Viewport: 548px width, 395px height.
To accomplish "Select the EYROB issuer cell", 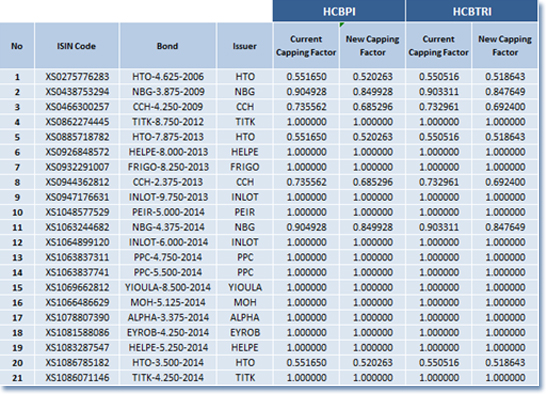I will click(245, 332).
